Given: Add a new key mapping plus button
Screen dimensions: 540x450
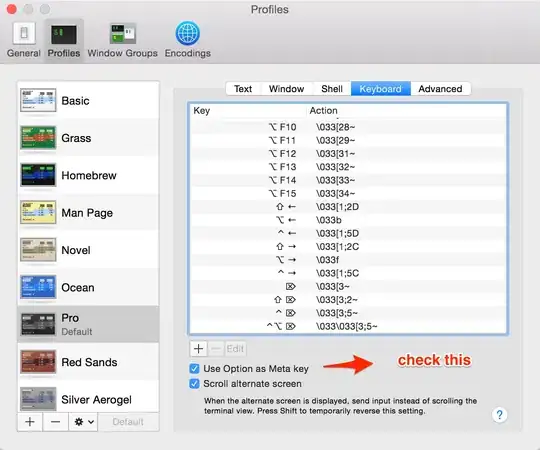Looking at the screenshot, I should (198, 349).
